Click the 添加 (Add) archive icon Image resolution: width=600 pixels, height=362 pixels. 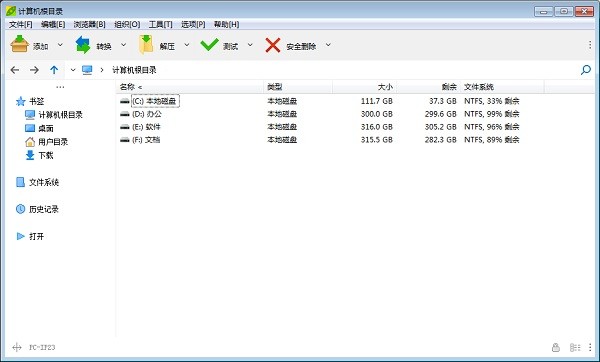point(19,44)
